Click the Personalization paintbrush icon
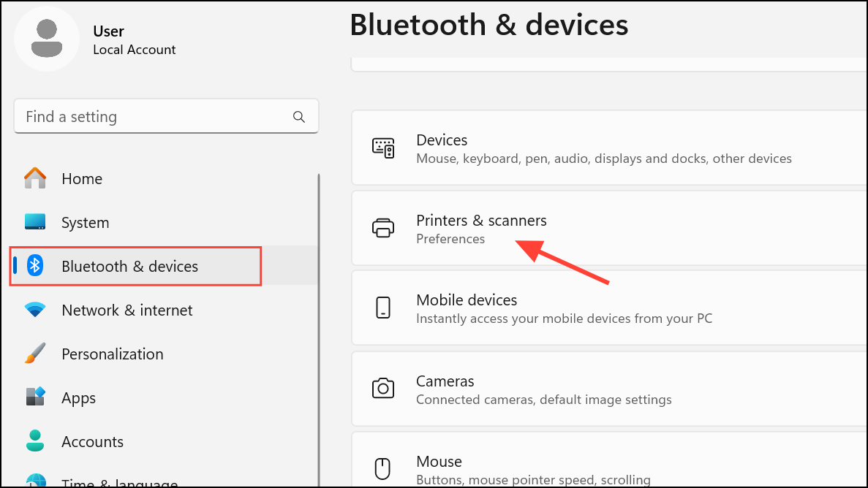Screen dimensions: 868x488 tap(35, 354)
